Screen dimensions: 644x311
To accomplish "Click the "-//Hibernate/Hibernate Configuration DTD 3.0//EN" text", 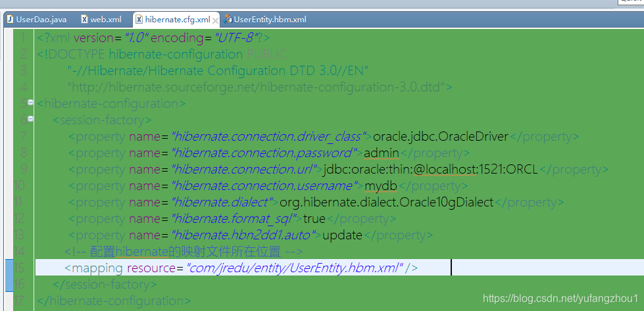I will coord(218,70).
